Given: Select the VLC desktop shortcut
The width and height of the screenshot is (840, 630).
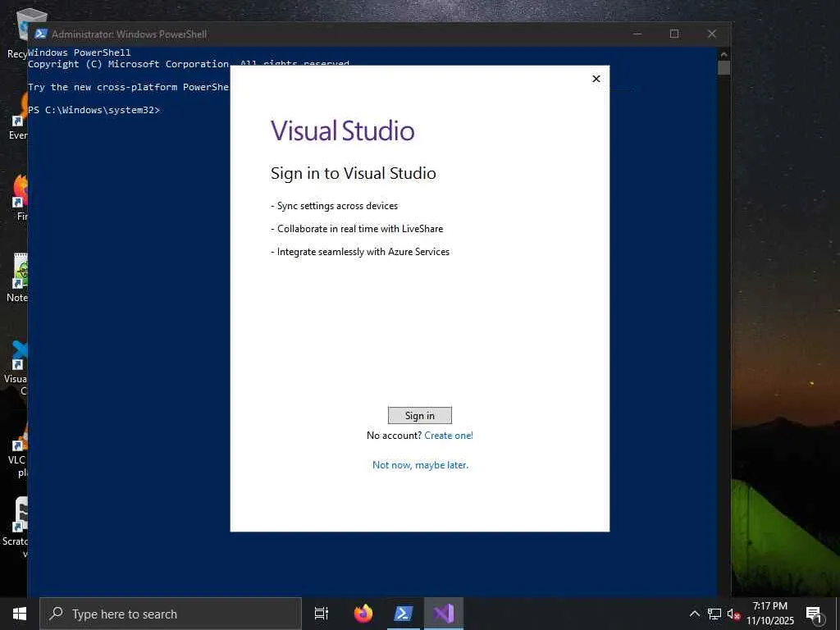Looking at the screenshot, I should click(17, 450).
